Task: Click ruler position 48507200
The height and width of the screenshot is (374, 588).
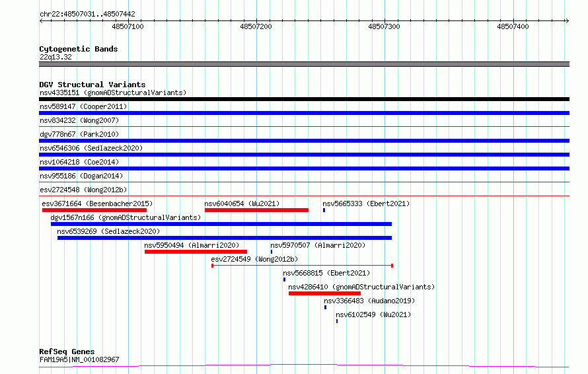Action: point(256,26)
